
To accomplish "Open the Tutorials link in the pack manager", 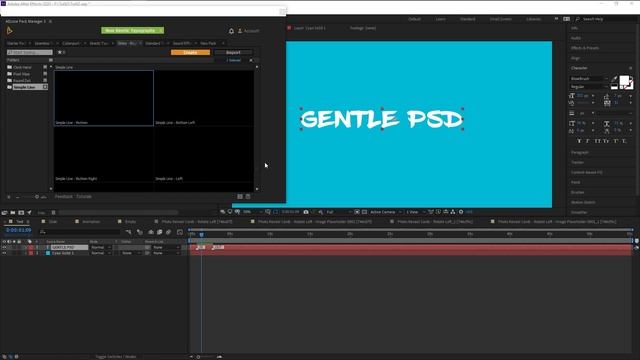I will tap(84, 197).
